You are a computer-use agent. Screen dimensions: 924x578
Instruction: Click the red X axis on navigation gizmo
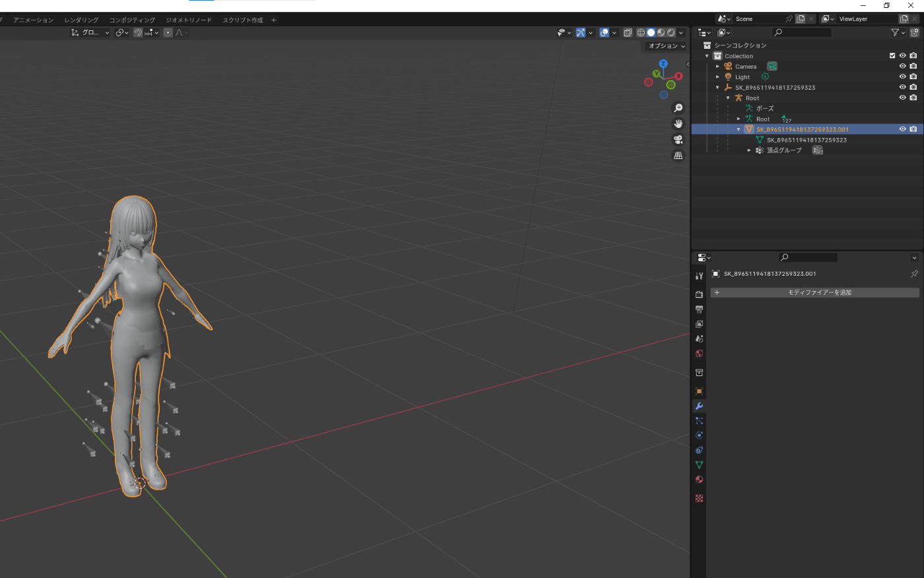[x=678, y=77]
